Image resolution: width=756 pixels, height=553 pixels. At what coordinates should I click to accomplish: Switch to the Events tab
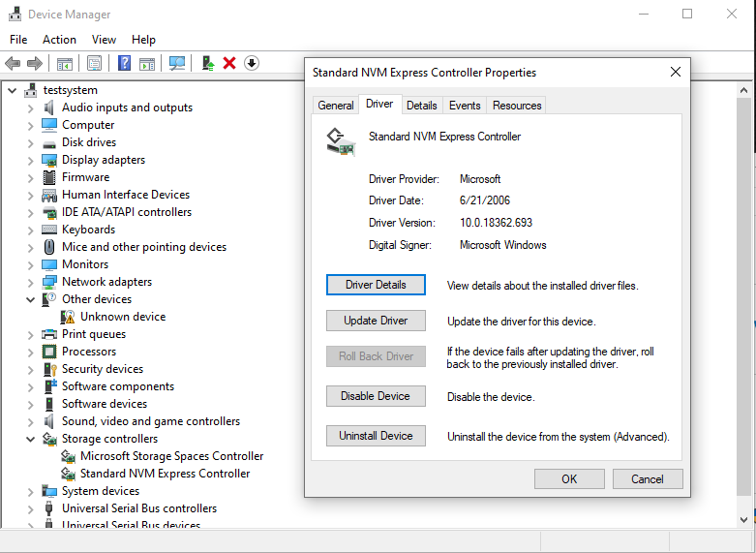click(465, 106)
